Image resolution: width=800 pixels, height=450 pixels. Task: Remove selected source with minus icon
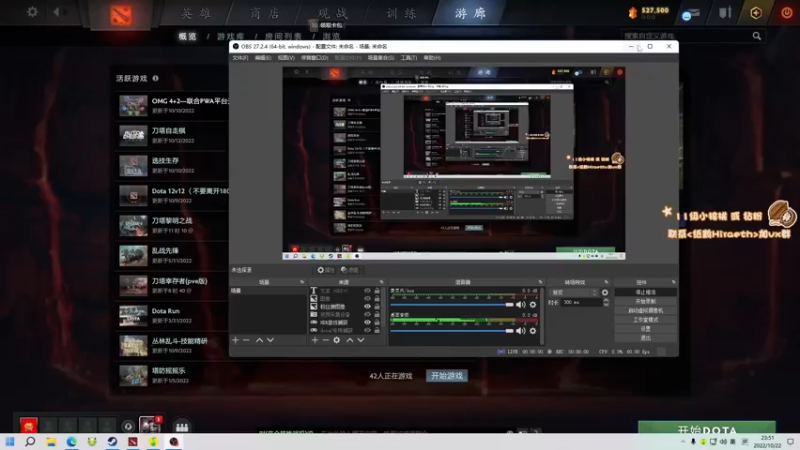326,340
